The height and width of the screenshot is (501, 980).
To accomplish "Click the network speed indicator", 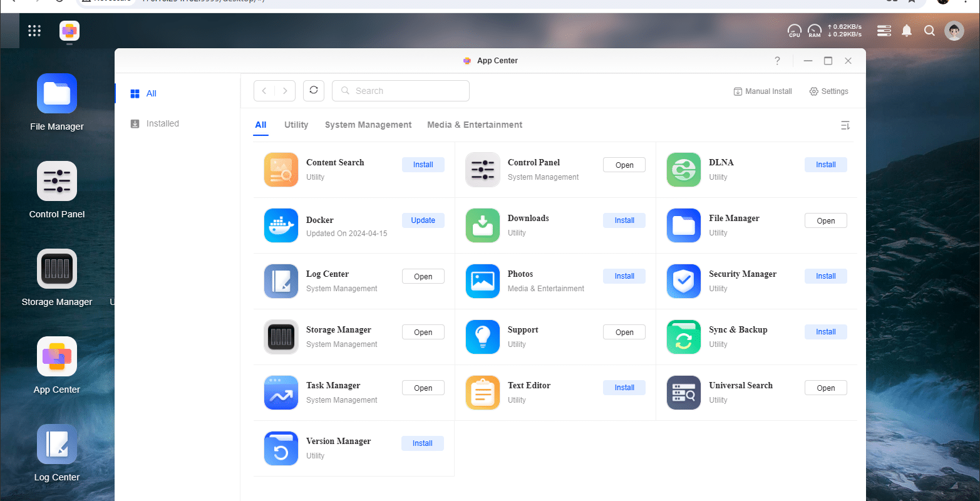I will (845, 31).
